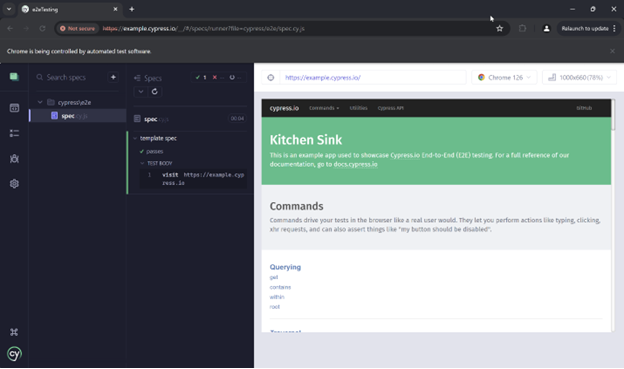Click the within link under Querying
This screenshot has height=369, width=624.
(x=277, y=297)
